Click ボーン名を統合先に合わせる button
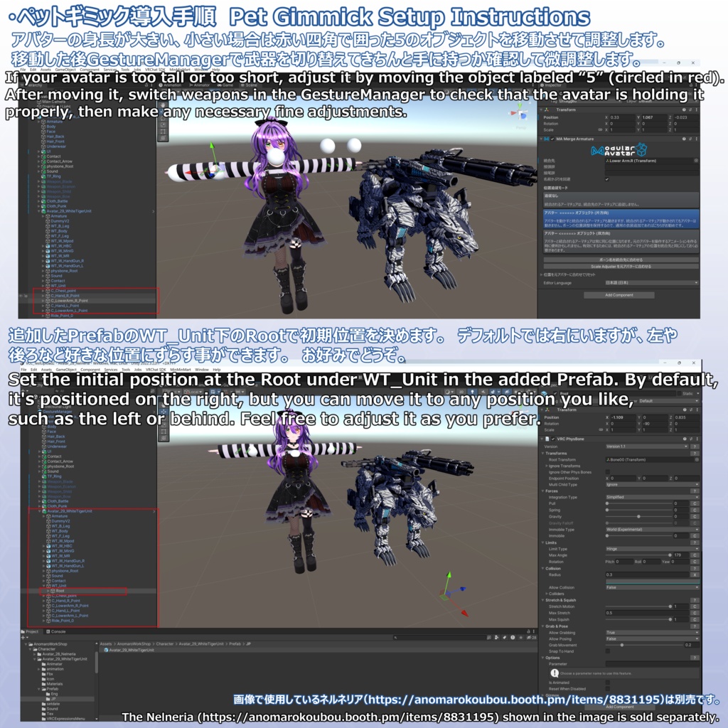Screen dimensions: 728x728 621,260
